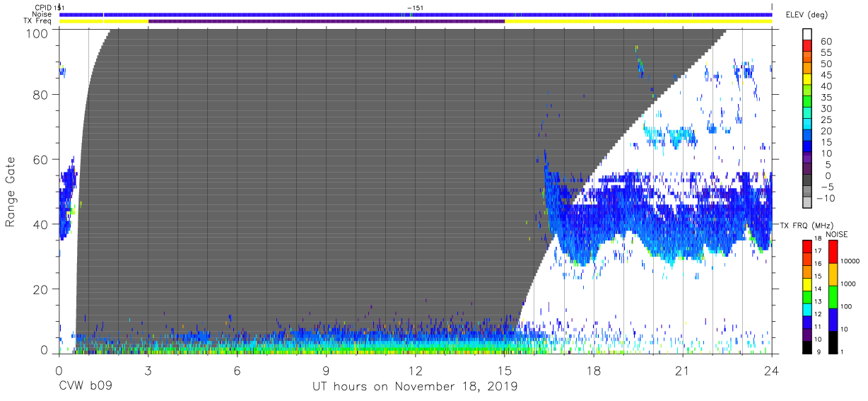The width and height of the screenshot is (868, 401).
Task: Select the green 30-degree ELEV colorbar segment
Action: [x=807, y=101]
